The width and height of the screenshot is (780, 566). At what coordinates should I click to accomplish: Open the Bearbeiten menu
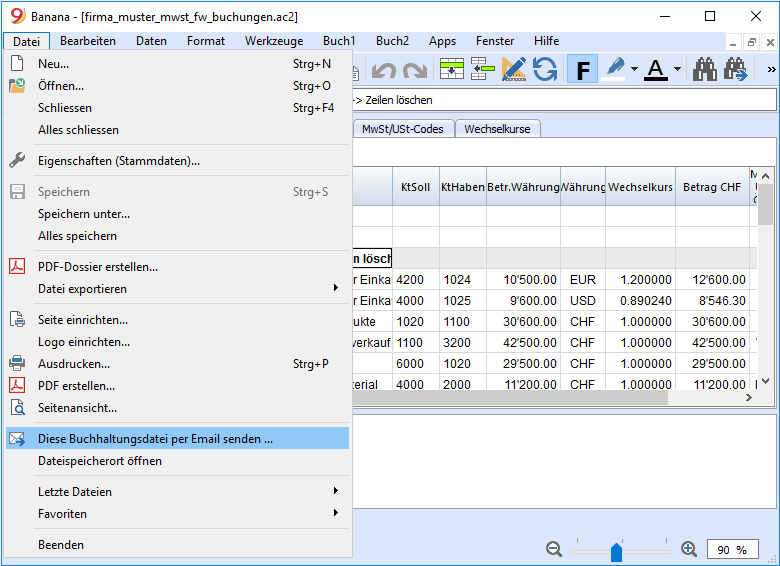click(x=88, y=41)
